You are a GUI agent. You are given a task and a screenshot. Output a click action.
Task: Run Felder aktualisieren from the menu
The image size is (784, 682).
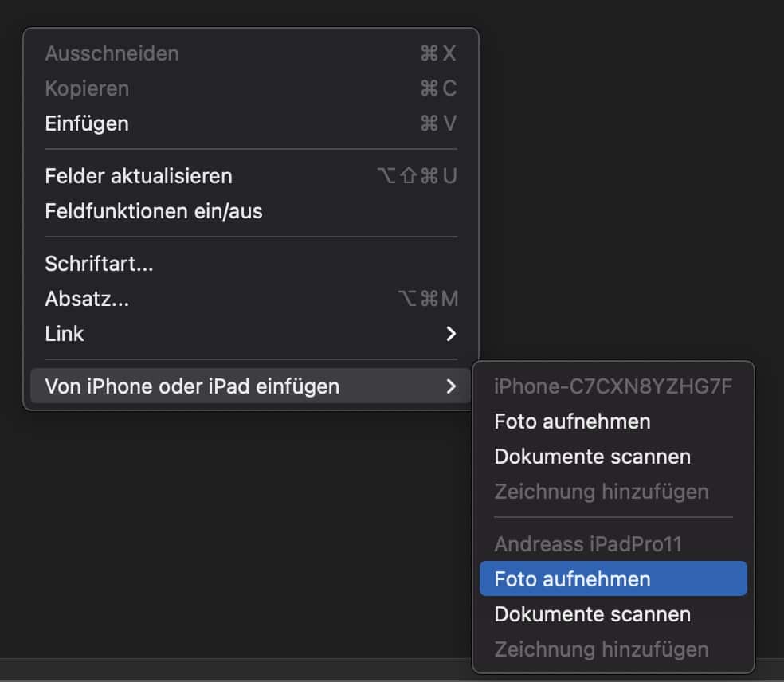(x=139, y=176)
